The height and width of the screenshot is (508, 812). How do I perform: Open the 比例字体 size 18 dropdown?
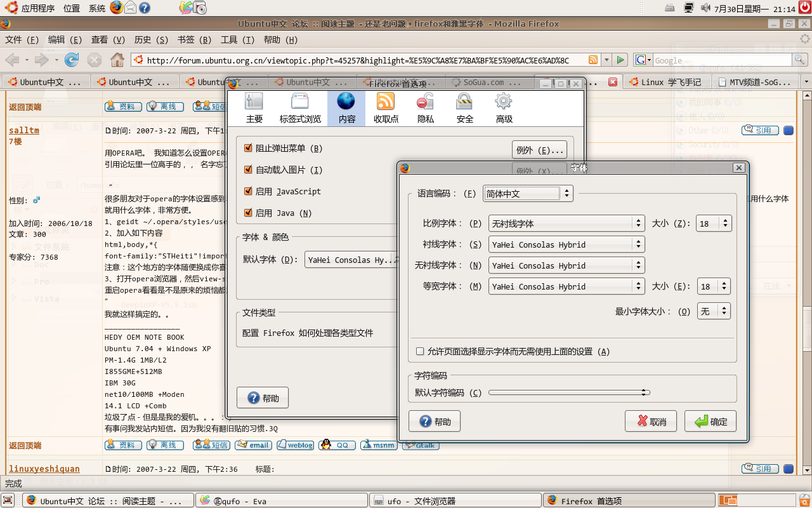point(714,224)
